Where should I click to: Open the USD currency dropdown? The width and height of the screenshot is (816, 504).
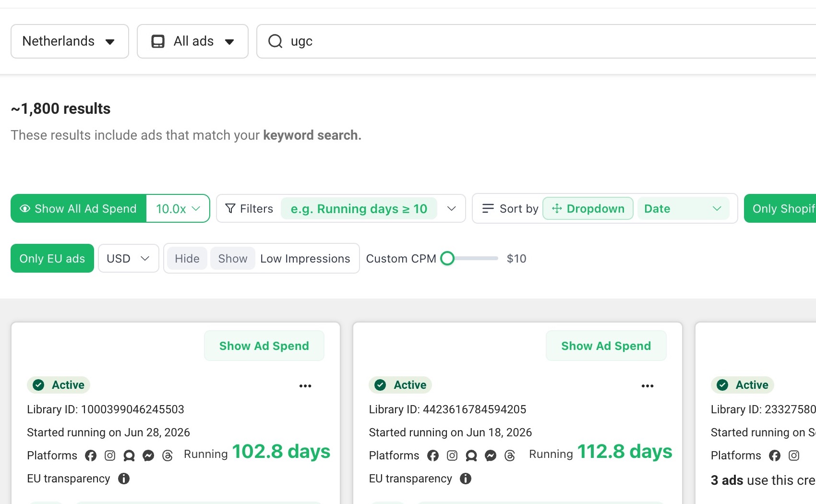click(128, 259)
